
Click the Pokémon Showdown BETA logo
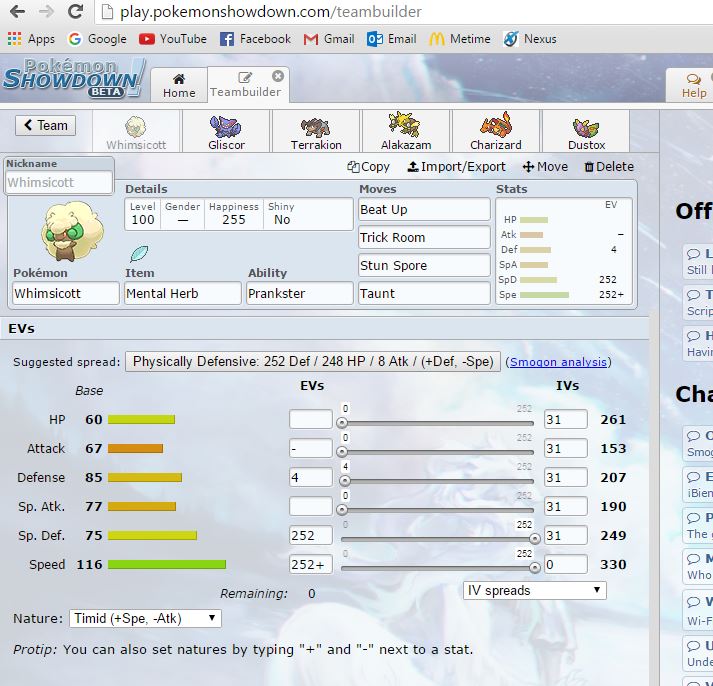[x=73, y=78]
